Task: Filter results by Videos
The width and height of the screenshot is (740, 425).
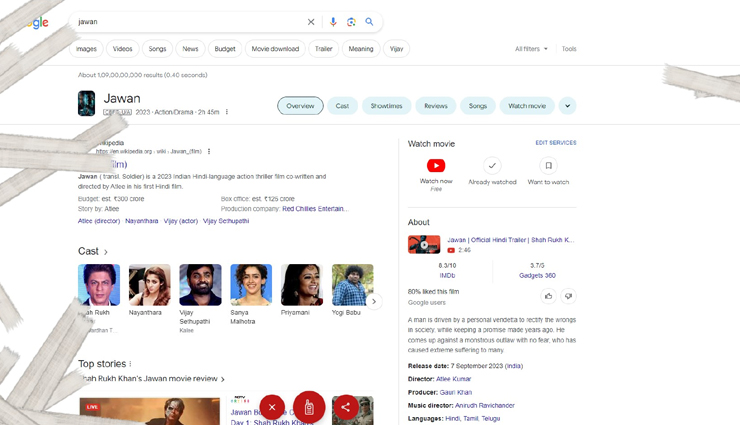Action: [x=123, y=49]
